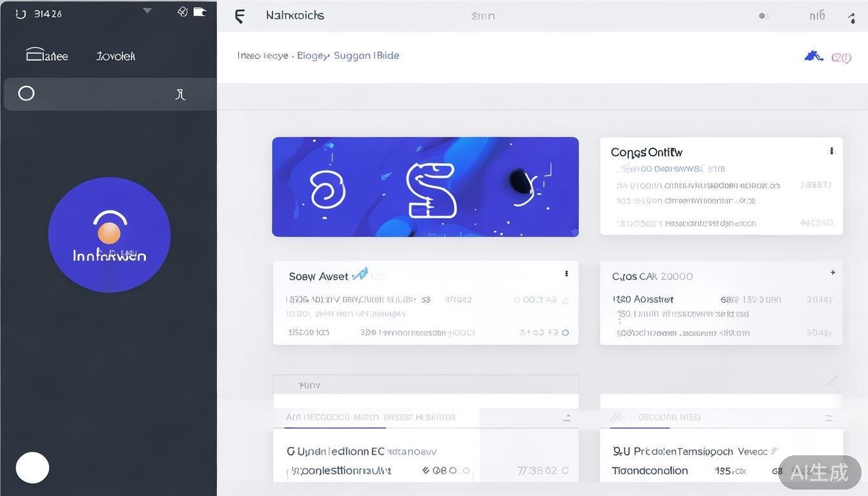The height and width of the screenshot is (496, 868).
Task: Click the plus icon on Cyos CAK card
Action: (832, 273)
